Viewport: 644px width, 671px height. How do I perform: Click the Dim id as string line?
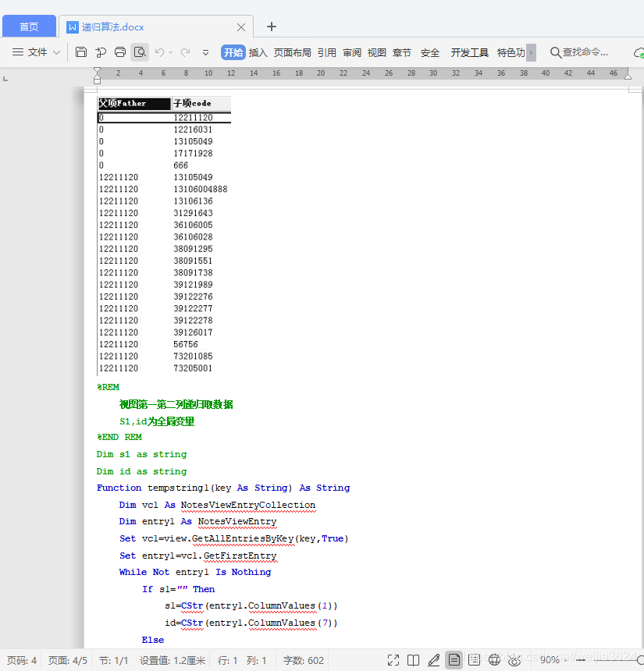141,471
